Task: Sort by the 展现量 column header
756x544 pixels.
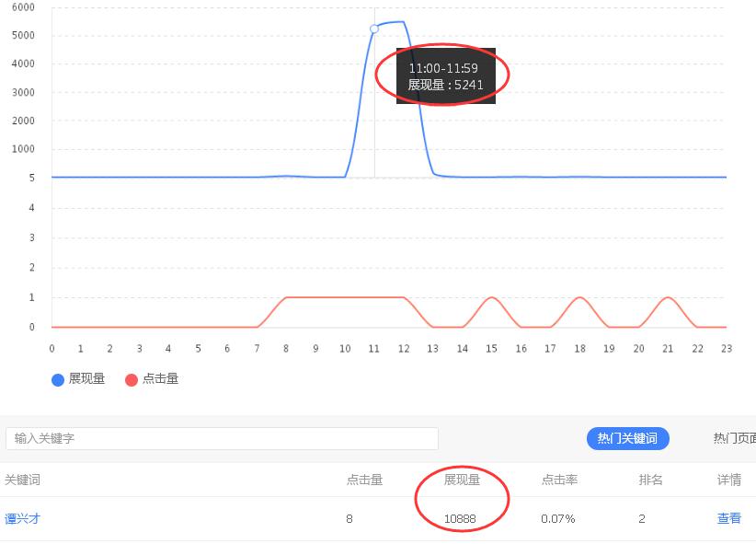Action: pos(462,480)
